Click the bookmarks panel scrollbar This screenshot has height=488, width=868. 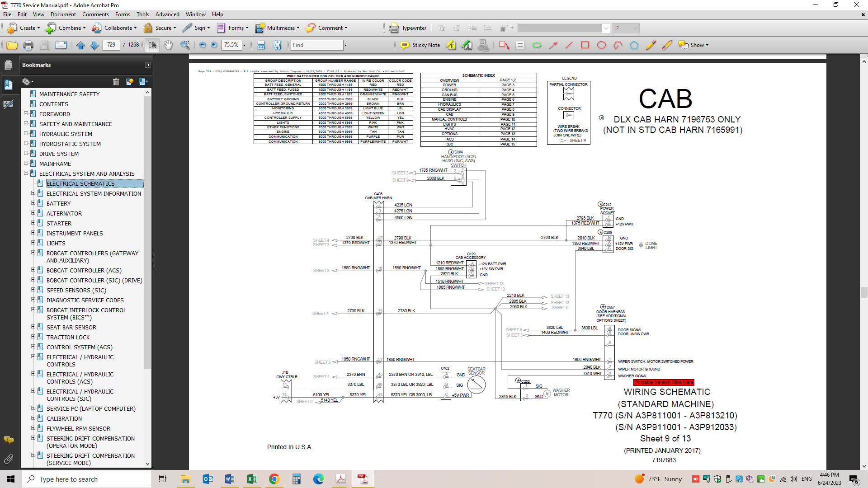(147, 279)
